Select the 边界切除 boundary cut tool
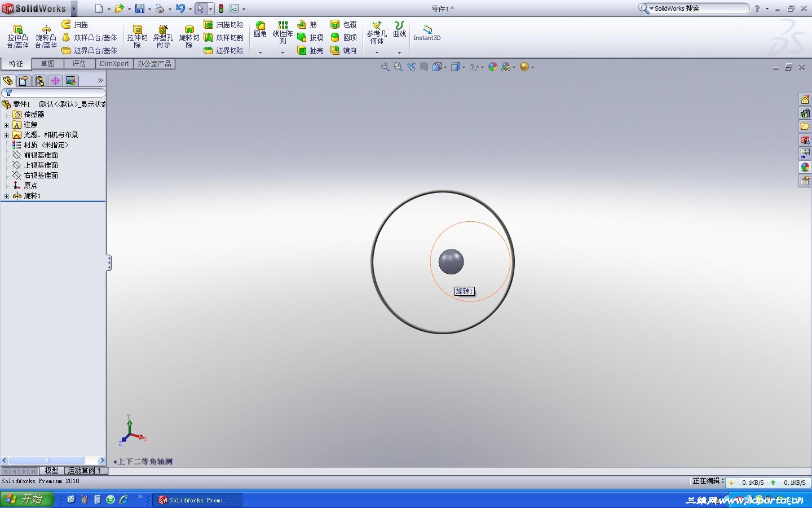 click(223, 50)
